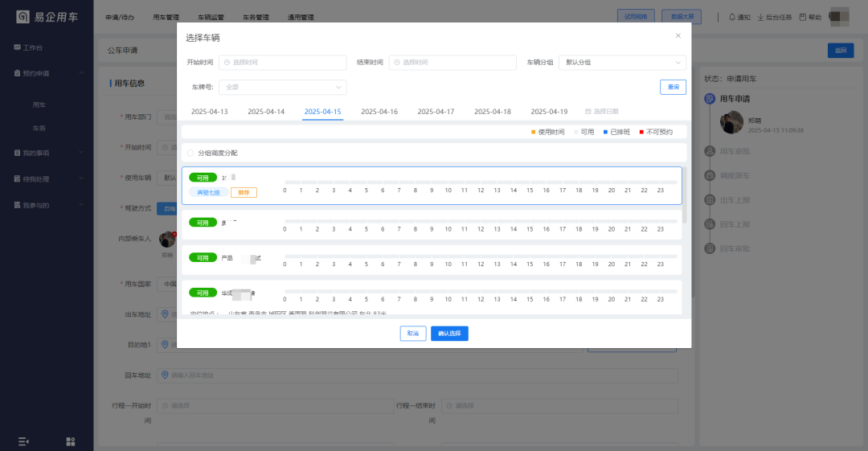Viewport: 868px width, 451px height.
Task: Open the 车牌号 dropdown
Action: [282, 87]
